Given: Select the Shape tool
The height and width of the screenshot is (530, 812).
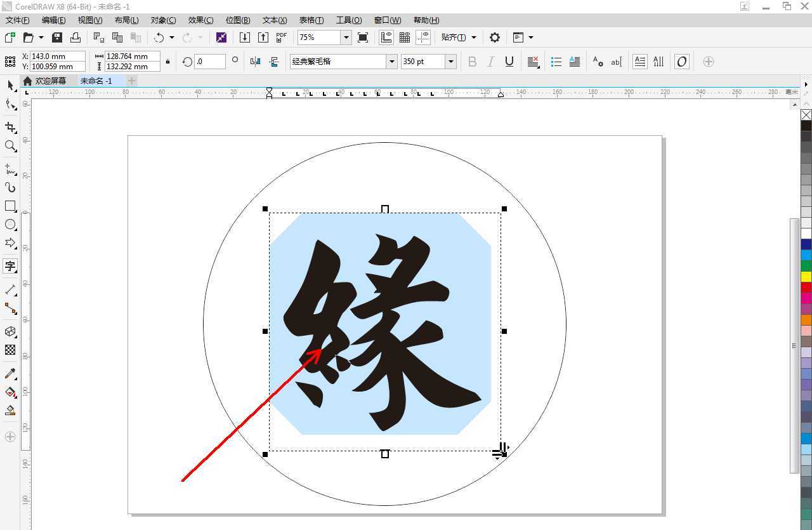Looking at the screenshot, I should pos(10,103).
